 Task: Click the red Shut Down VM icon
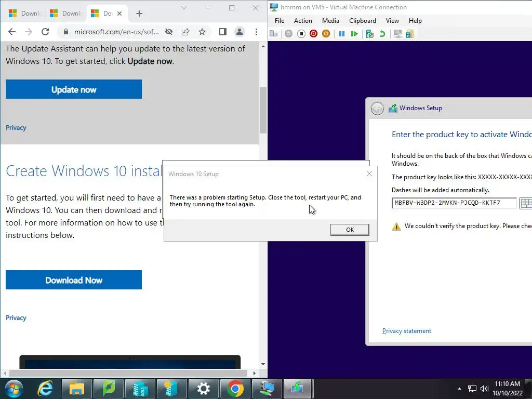pos(313,34)
